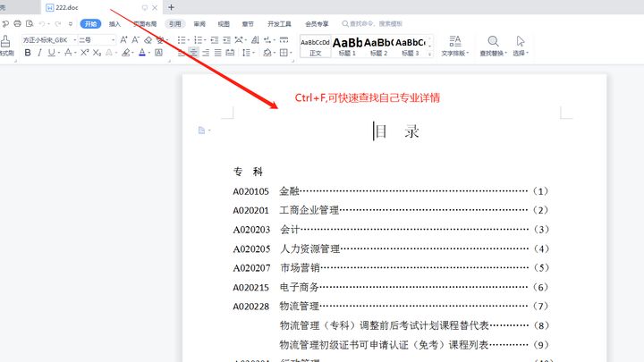Click the TOC entry A020105 金融
Screen dimensions: 644x362
pyautogui.click(x=391, y=191)
